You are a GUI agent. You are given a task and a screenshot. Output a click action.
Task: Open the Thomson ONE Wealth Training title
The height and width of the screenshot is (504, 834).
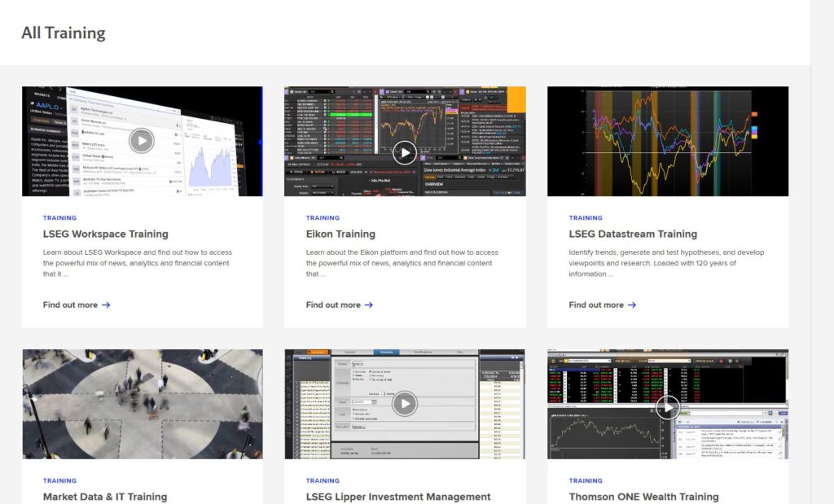coord(643,497)
